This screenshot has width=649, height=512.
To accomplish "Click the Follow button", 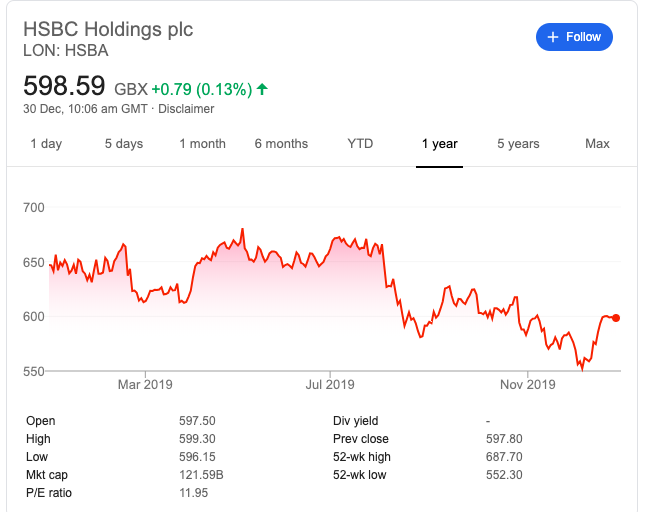I will (574, 37).
